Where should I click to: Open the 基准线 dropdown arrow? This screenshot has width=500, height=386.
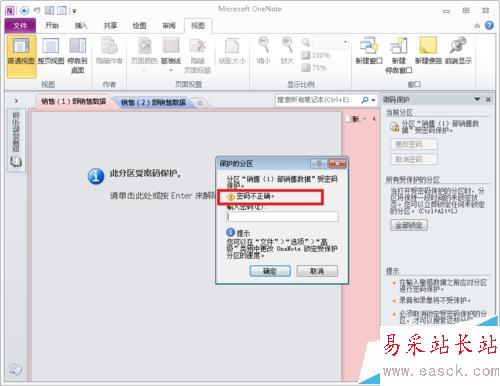pos(171,70)
